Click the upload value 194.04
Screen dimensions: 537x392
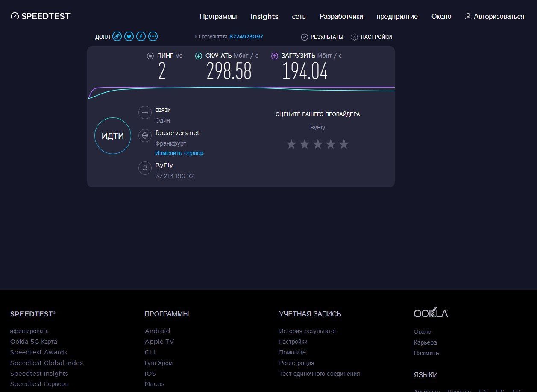point(305,71)
